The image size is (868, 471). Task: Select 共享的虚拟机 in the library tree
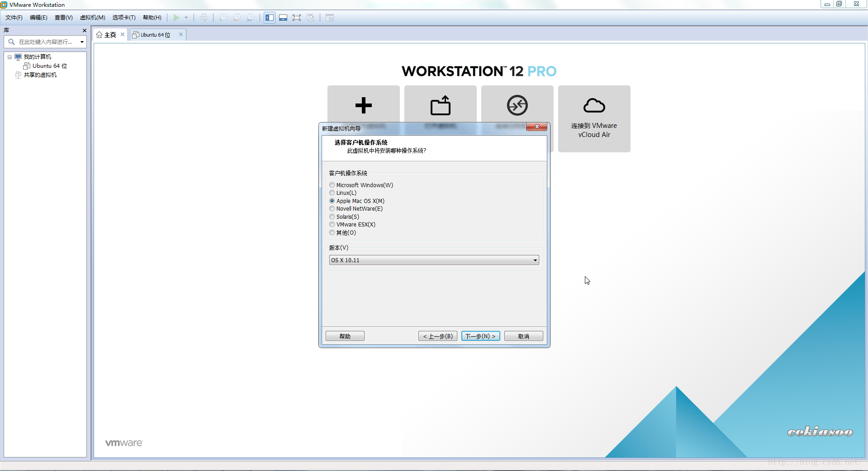tap(40, 75)
